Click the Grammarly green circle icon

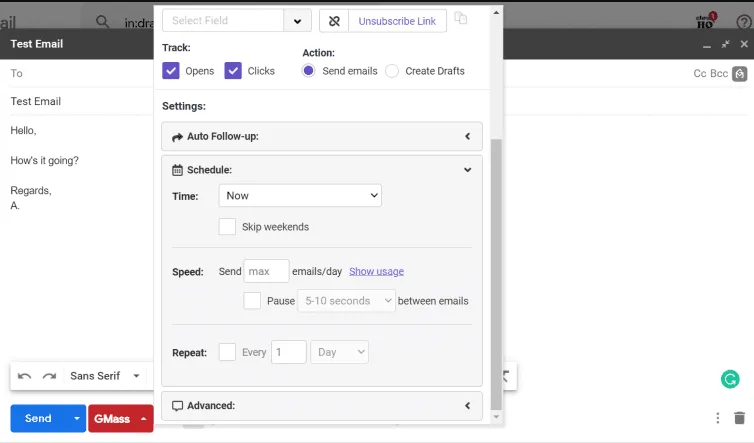click(730, 379)
